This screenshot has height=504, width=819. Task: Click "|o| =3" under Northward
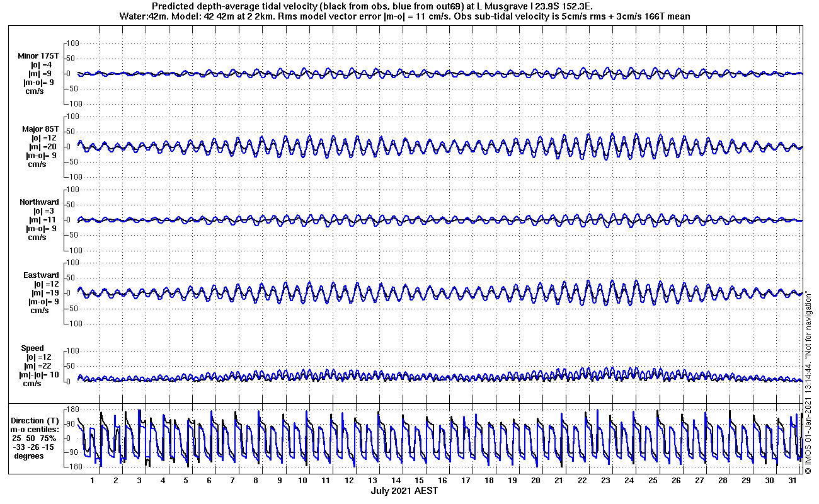(43, 211)
